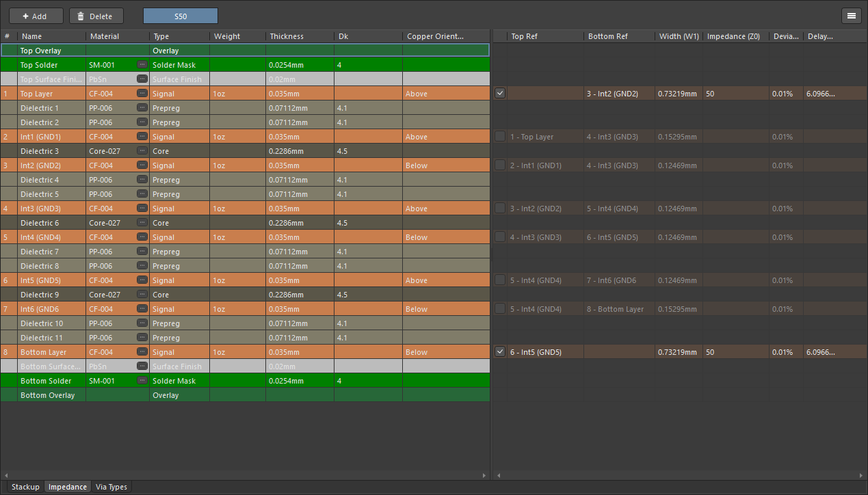
Task: Click the Add button
Action: [36, 16]
